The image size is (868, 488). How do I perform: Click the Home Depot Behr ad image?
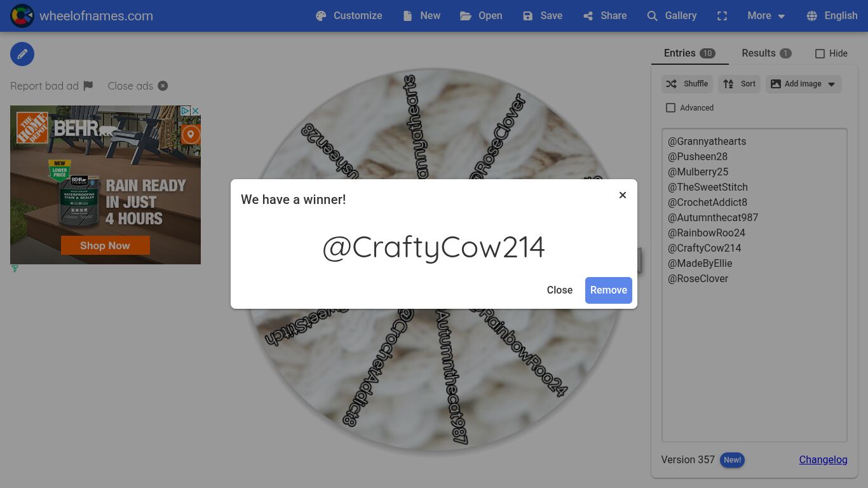pyautogui.click(x=105, y=185)
